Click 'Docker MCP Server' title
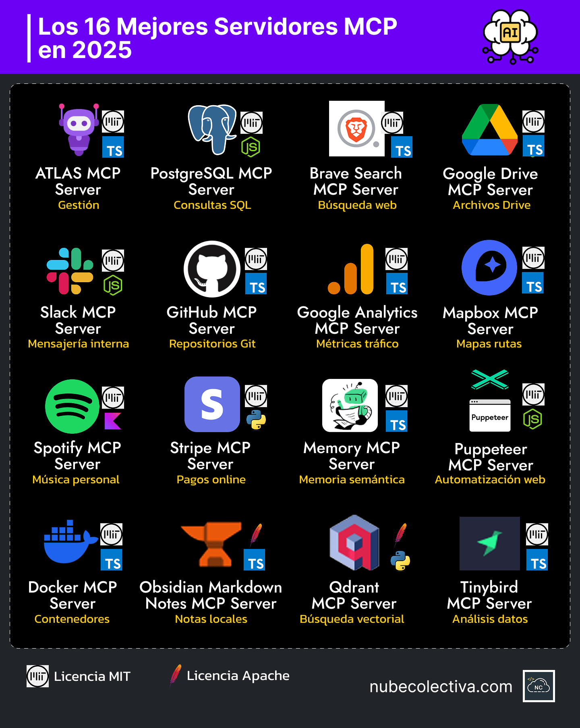 click(72, 595)
